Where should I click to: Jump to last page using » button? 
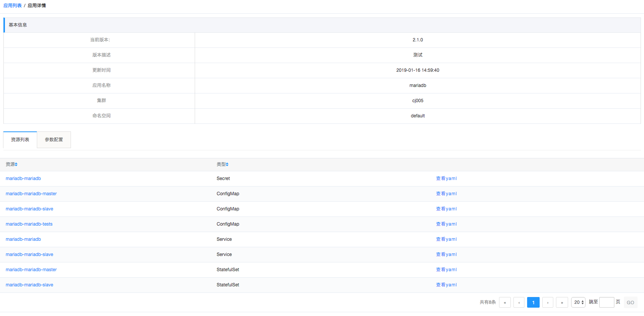[x=562, y=302]
